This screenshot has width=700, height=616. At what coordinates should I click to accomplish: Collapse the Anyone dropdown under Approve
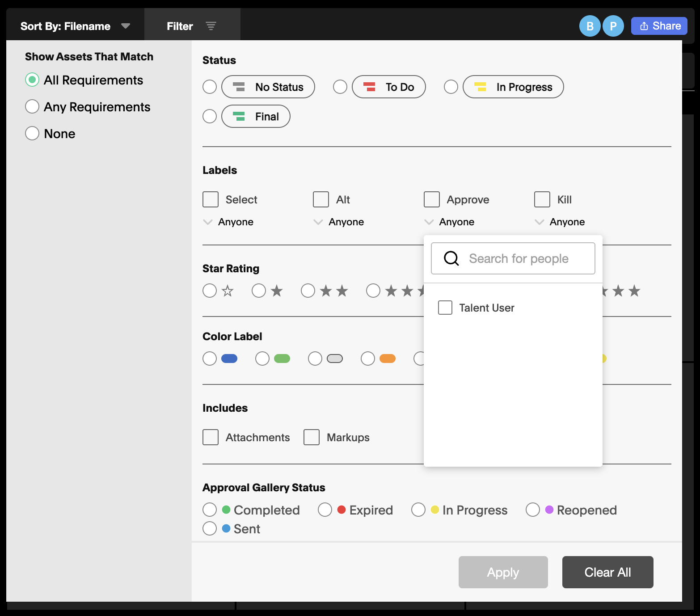pos(449,222)
